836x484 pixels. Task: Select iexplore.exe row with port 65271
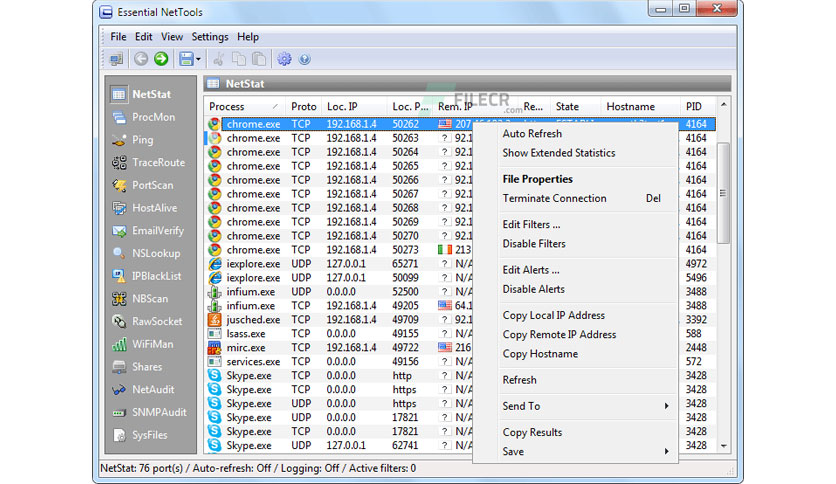[461, 264]
